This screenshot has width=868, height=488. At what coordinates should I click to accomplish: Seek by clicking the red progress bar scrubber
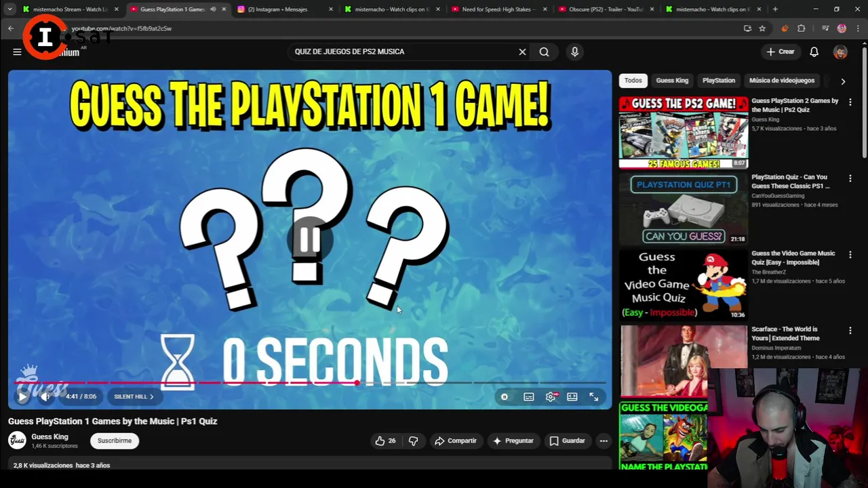(x=357, y=383)
